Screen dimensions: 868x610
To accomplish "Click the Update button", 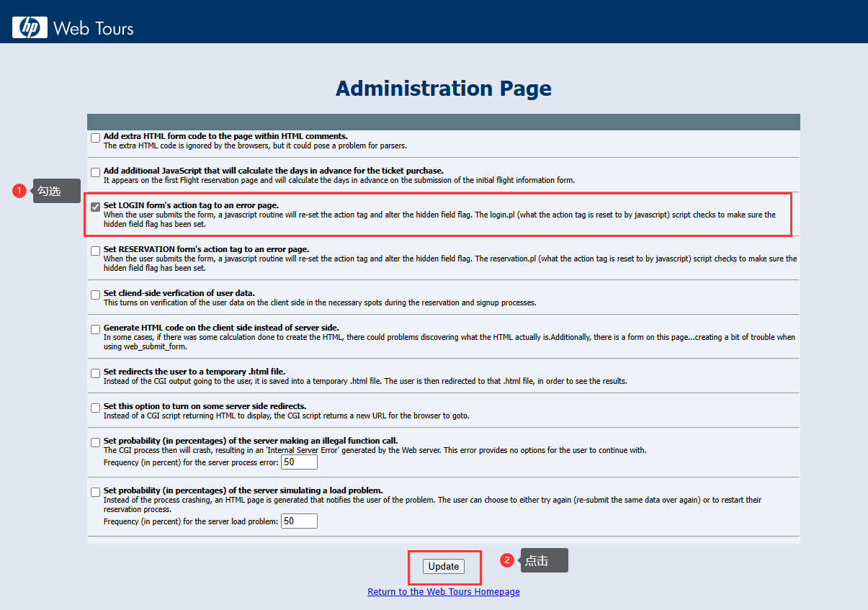I will tap(444, 566).
